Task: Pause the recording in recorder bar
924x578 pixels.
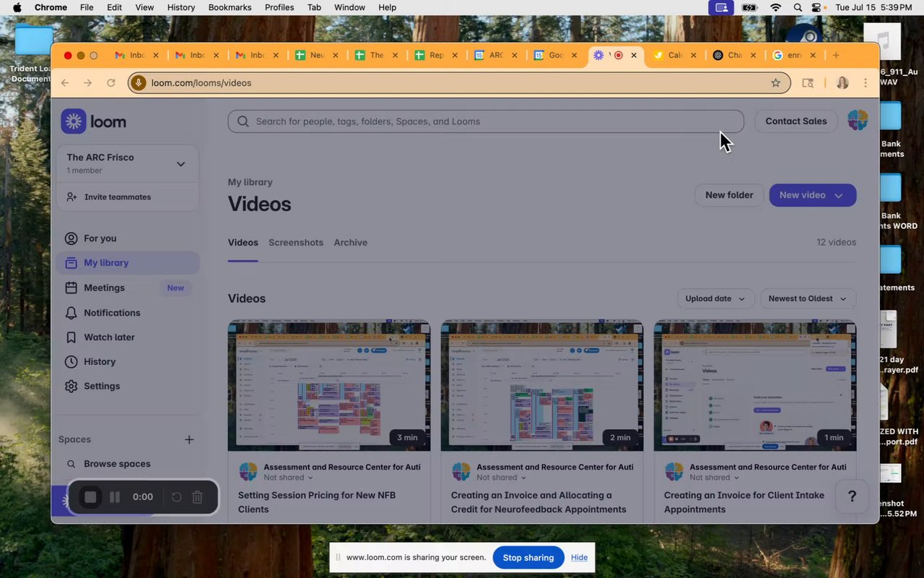Action: click(115, 497)
